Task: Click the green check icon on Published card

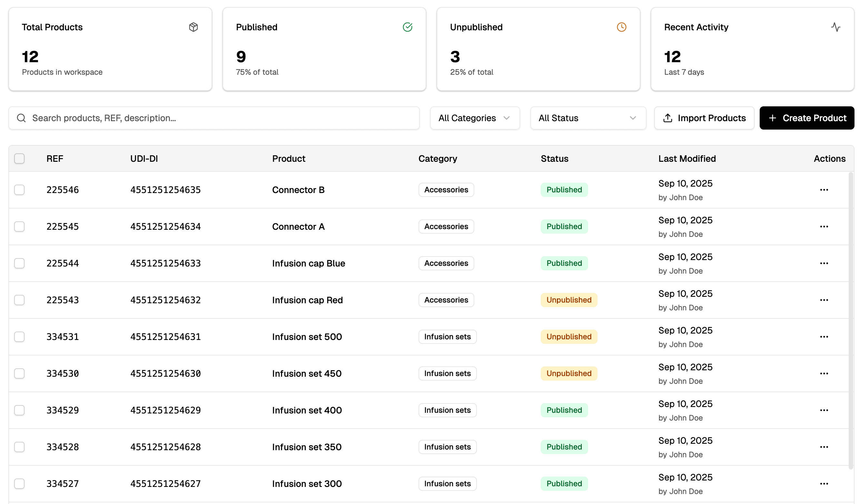Action: point(408,27)
